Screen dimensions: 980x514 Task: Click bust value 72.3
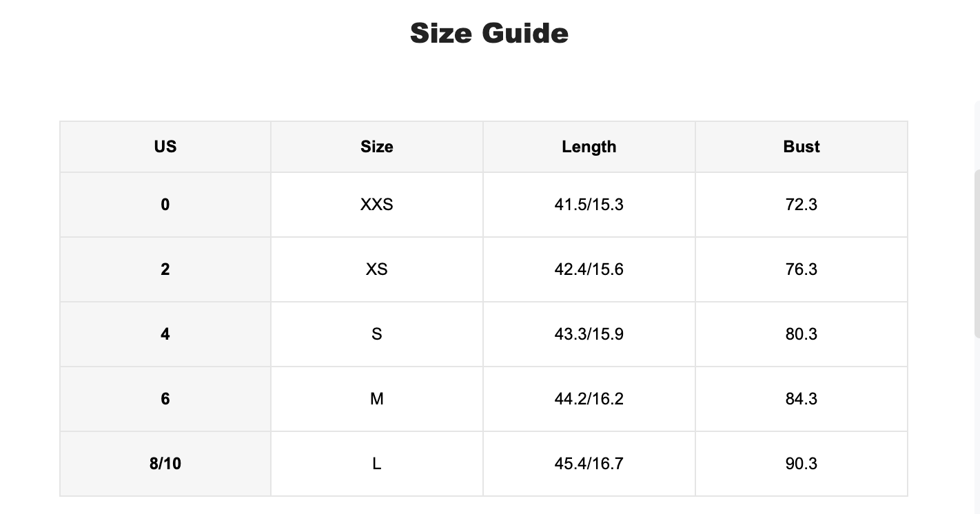click(x=802, y=205)
